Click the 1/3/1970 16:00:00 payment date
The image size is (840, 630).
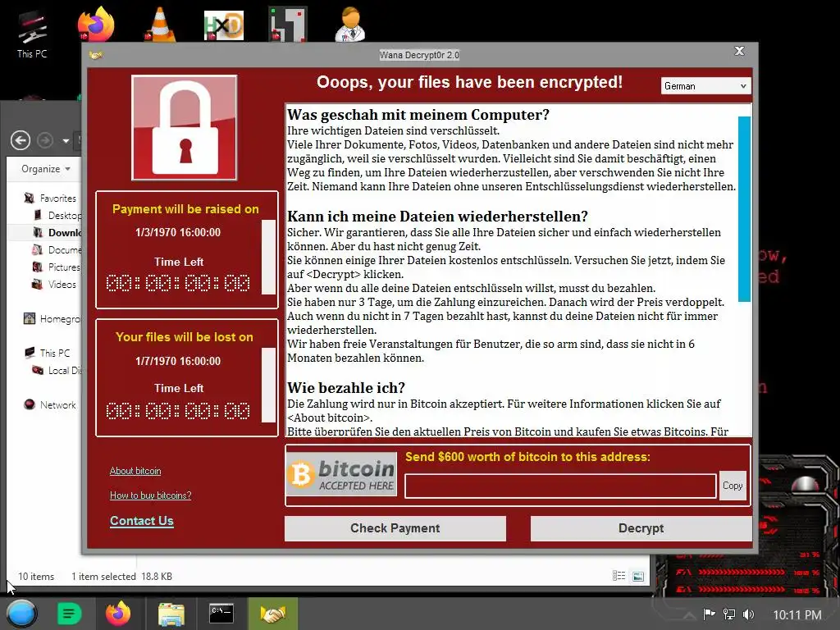pos(178,232)
